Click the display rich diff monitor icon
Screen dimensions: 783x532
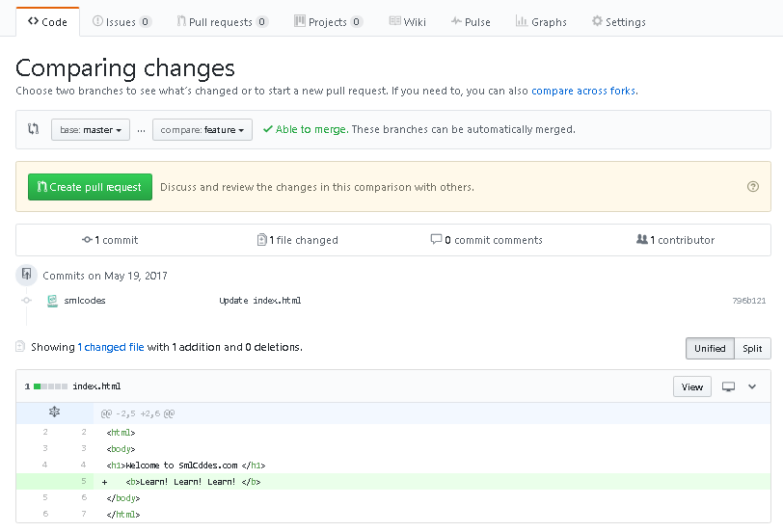(729, 386)
